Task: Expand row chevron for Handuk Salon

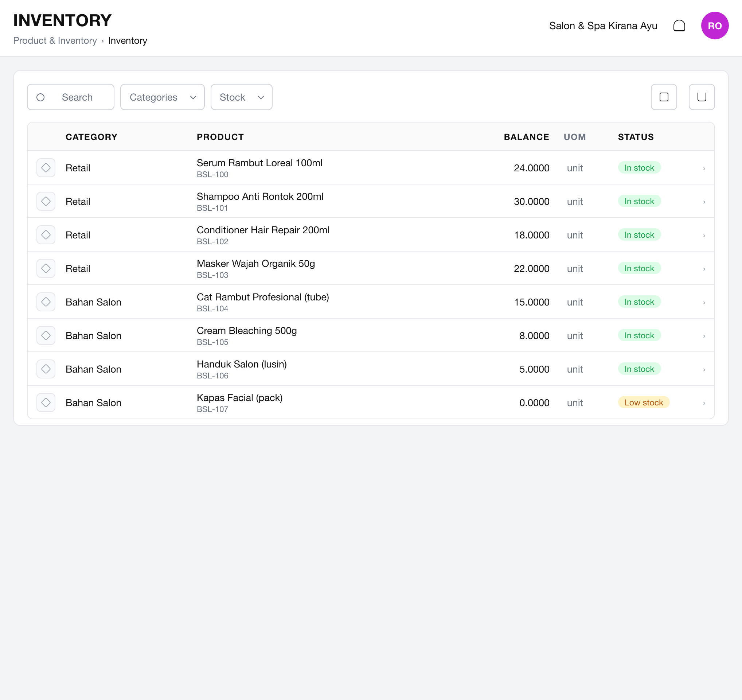Action: 704,370
